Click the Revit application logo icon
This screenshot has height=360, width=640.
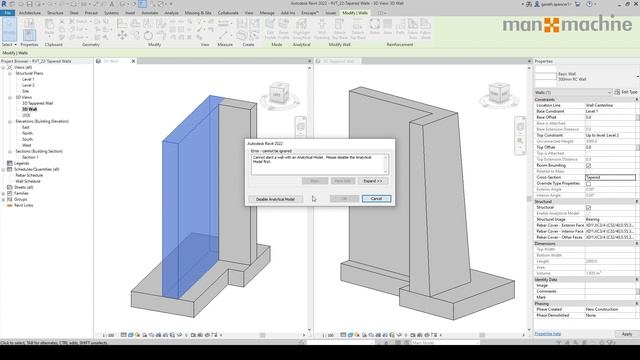tap(4, 4)
